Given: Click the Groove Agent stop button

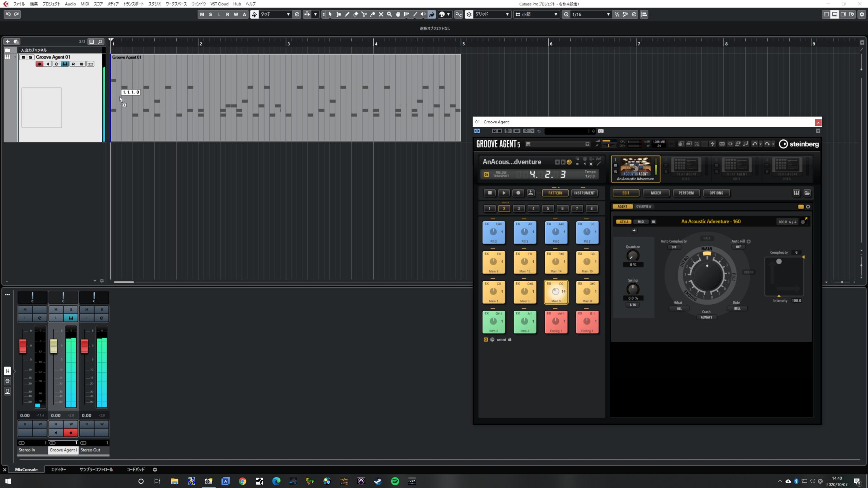Looking at the screenshot, I should [x=490, y=193].
